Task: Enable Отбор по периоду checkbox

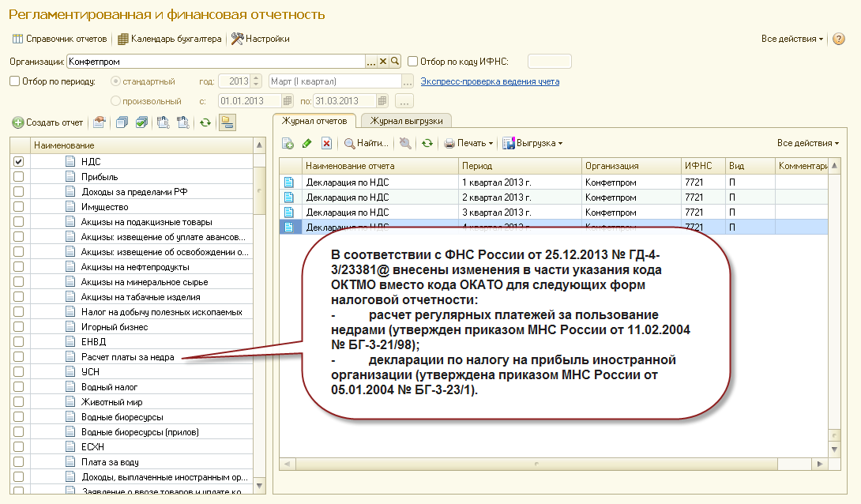Action: (x=15, y=81)
